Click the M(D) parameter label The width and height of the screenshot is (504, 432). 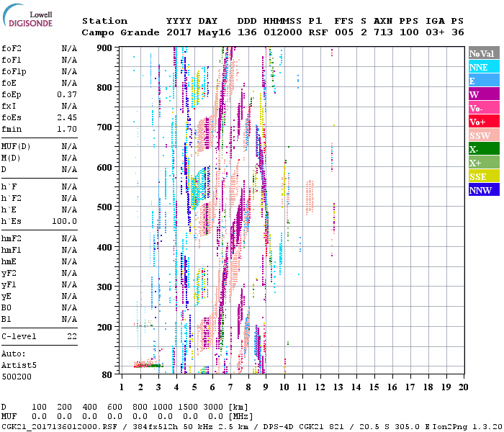pos(11,158)
